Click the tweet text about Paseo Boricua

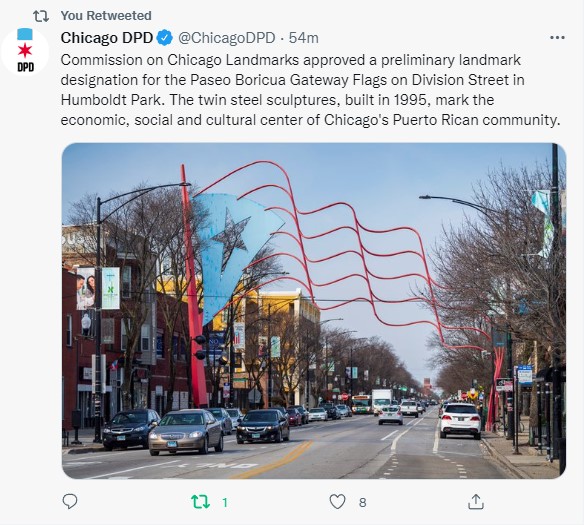[x=310, y=90]
